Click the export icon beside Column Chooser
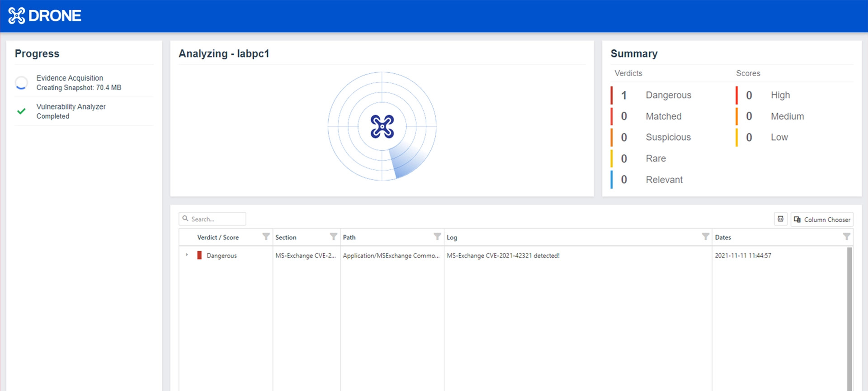The image size is (868, 391). pos(780,219)
